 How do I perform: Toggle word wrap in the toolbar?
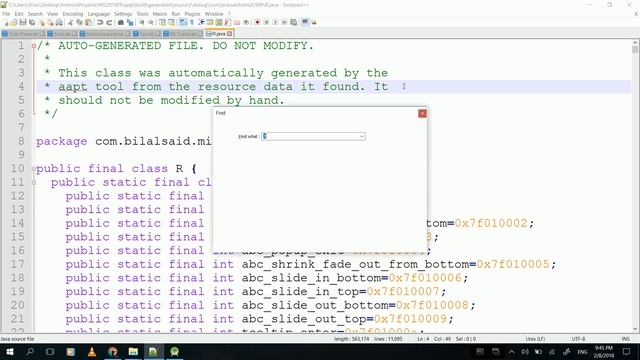point(182,22)
